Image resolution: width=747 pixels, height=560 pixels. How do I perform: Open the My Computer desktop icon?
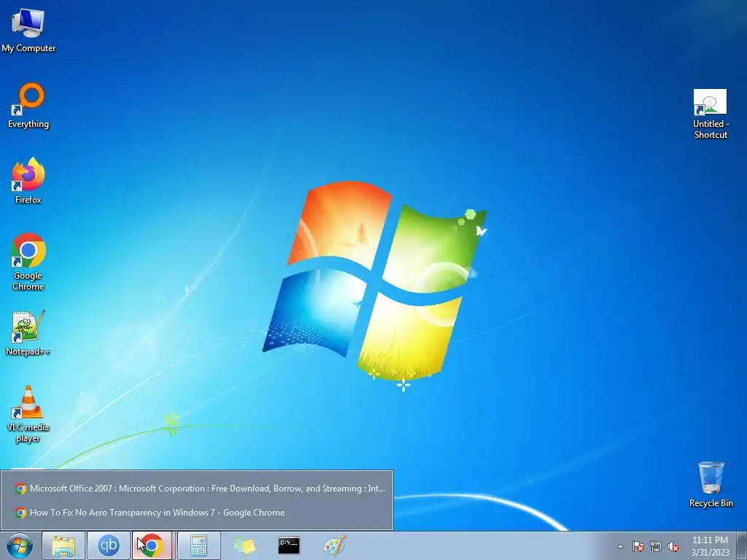pyautogui.click(x=28, y=29)
